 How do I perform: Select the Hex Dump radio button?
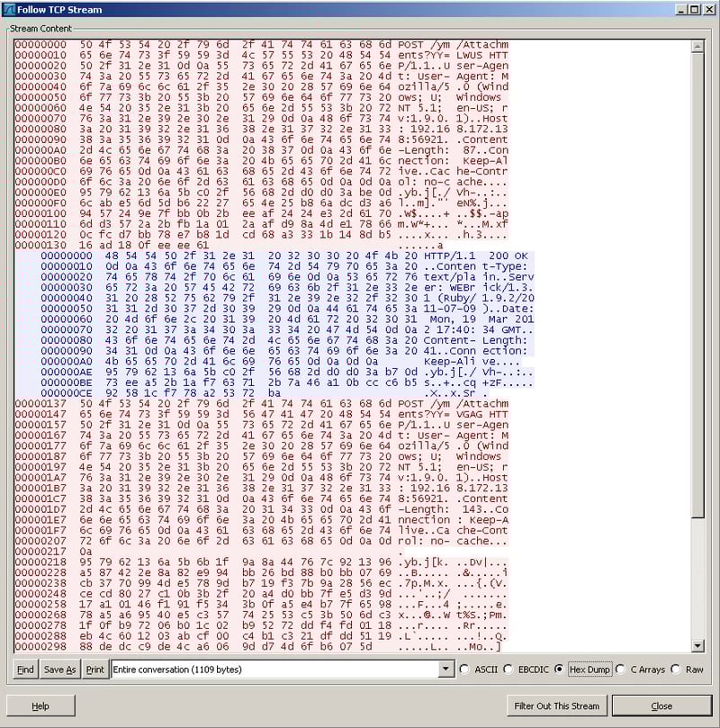click(x=560, y=670)
